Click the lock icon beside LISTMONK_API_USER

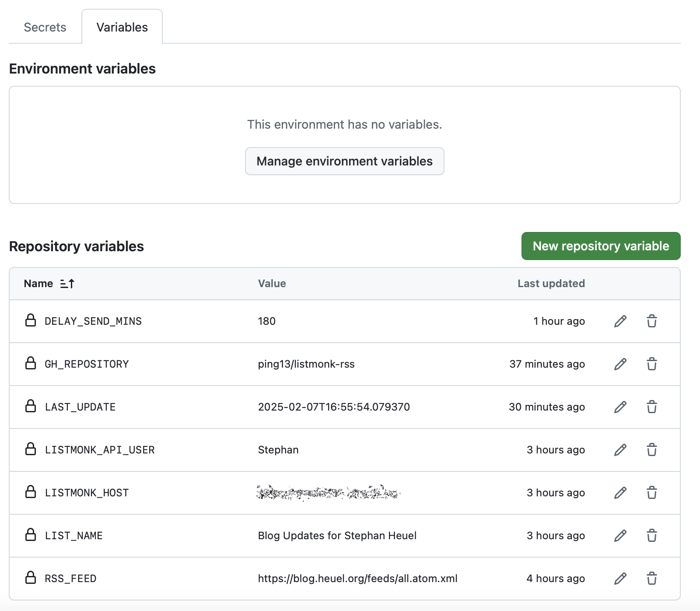(31, 449)
